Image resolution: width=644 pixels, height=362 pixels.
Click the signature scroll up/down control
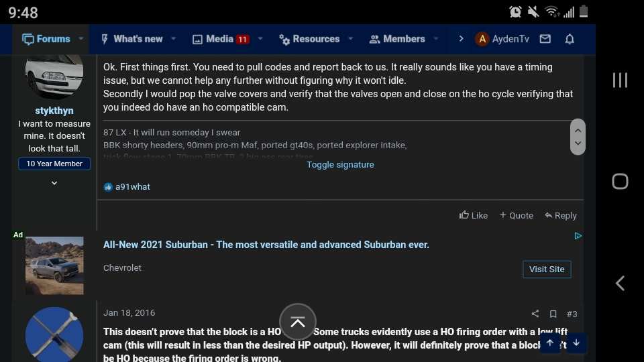click(x=578, y=137)
